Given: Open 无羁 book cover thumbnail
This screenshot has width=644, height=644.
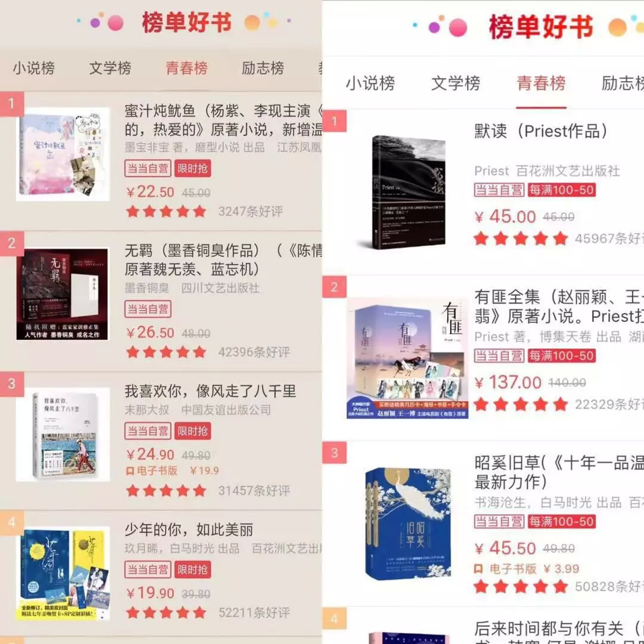Looking at the screenshot, I should pos(63,294).
